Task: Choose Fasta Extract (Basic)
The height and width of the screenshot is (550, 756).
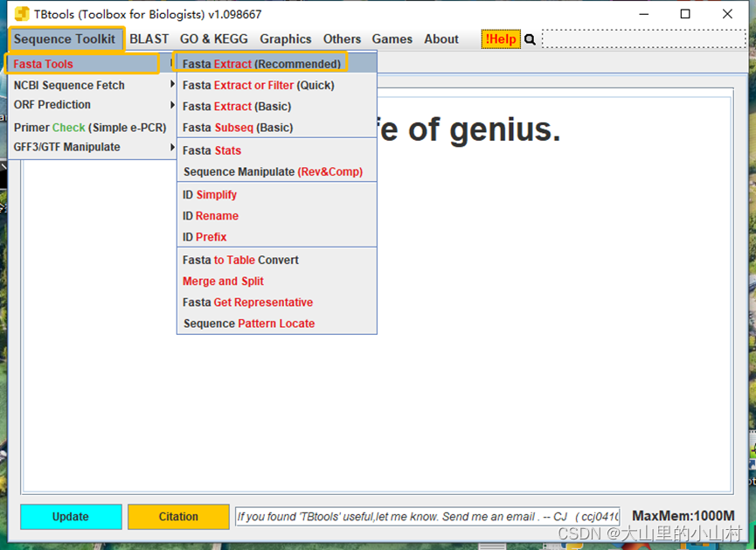Action: (x=277, y=106)
